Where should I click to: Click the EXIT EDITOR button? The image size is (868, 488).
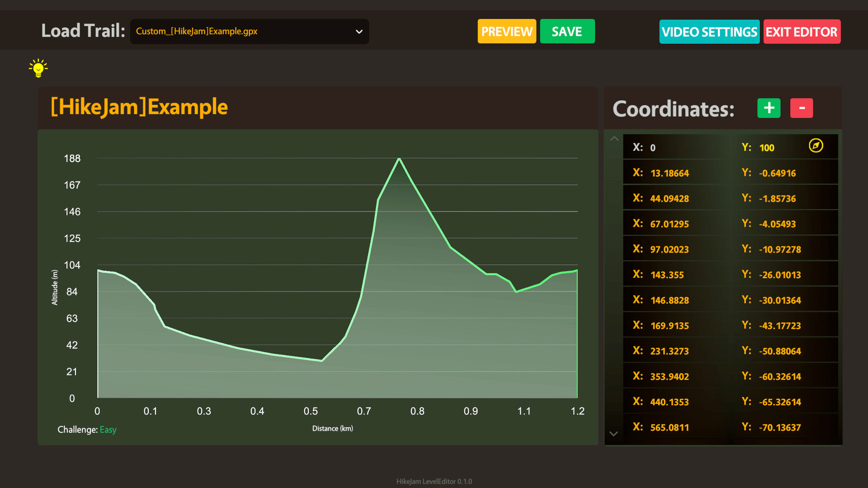[802, 32]
